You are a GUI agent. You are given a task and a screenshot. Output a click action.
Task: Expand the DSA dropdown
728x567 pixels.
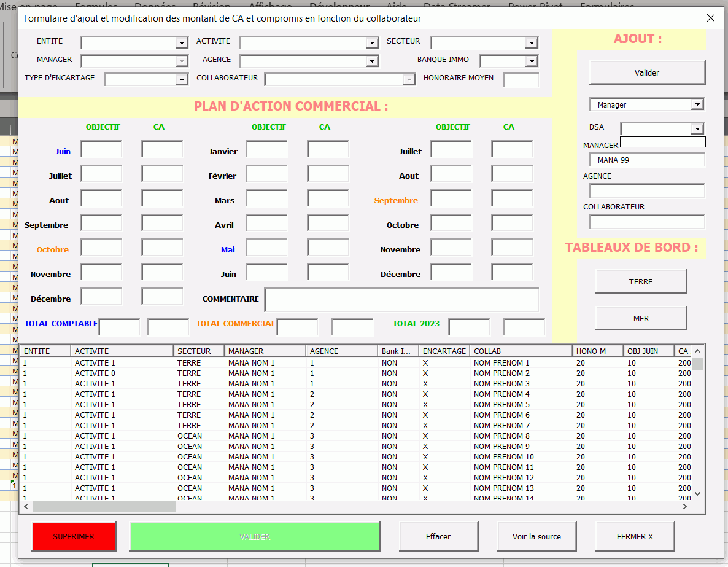pos(697,129)
